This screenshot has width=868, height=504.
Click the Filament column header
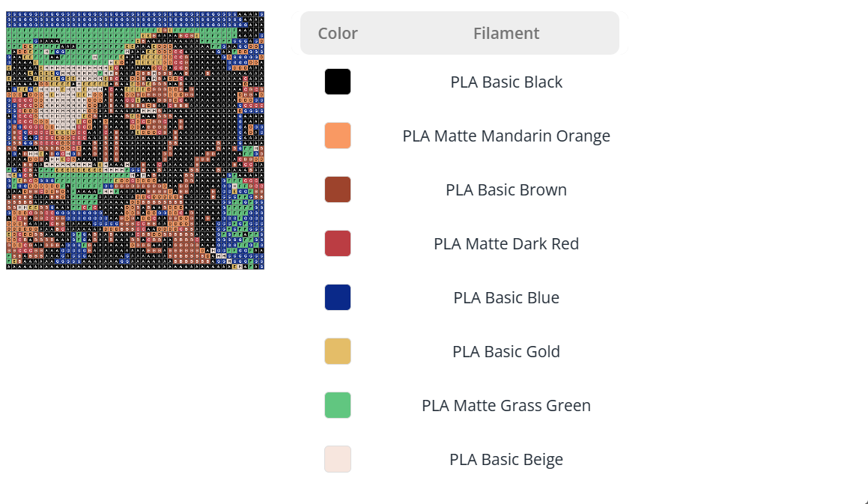pos(506,33)
